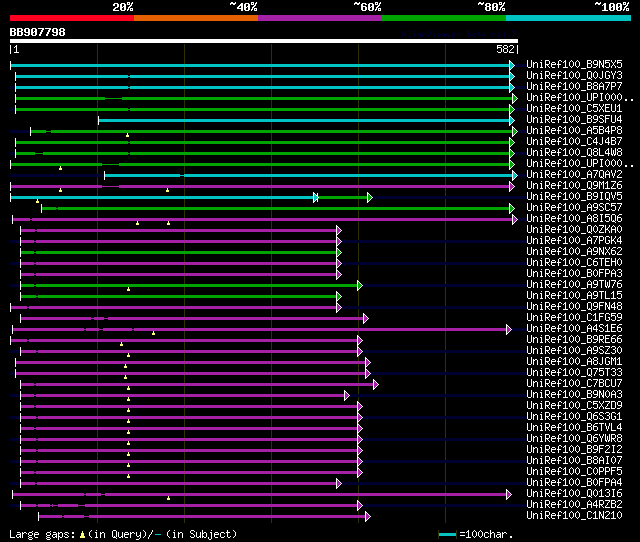Image resolution: width=640 pixels, height=542 pixels.
Task: Click the purple arrowhead ending B9N0A3 alignment
Action: [347, 395]
